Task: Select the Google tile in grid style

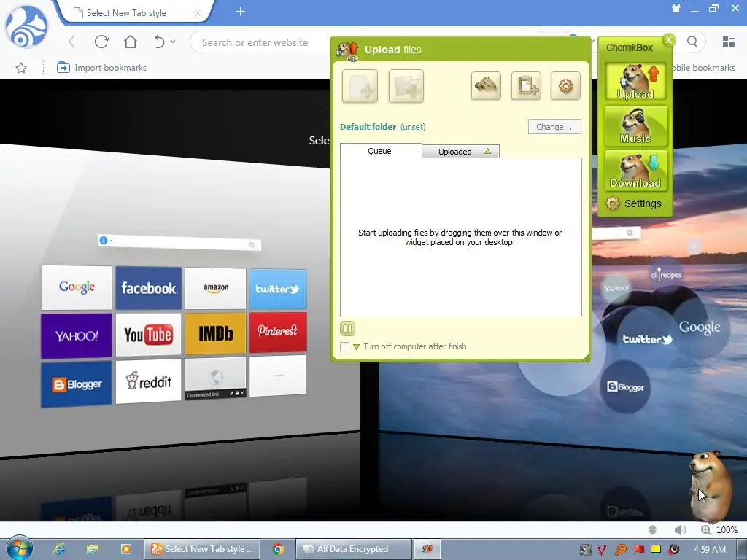Action: click(77, 287)
